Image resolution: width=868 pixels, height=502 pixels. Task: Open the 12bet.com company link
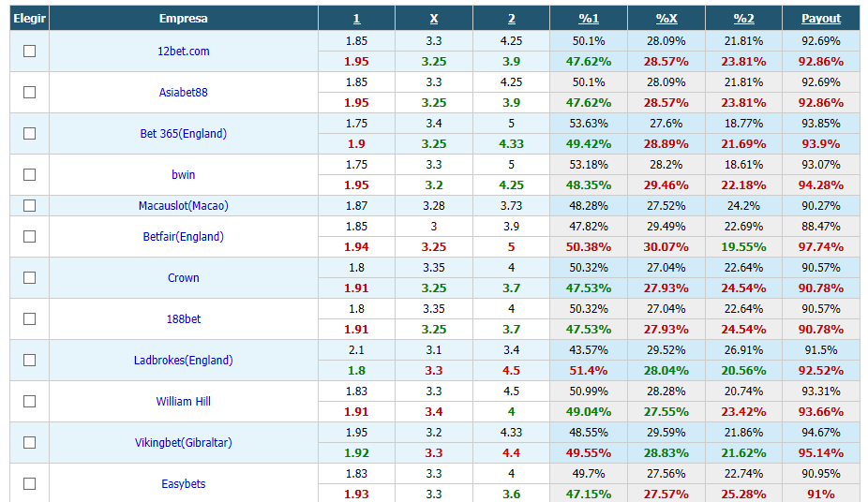coord(183,51)
